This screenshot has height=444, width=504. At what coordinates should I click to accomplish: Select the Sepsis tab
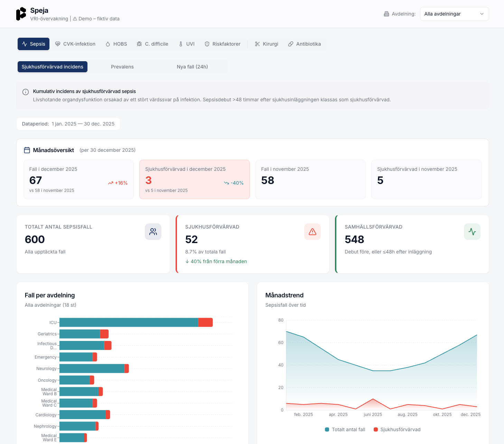pos(34,44)
